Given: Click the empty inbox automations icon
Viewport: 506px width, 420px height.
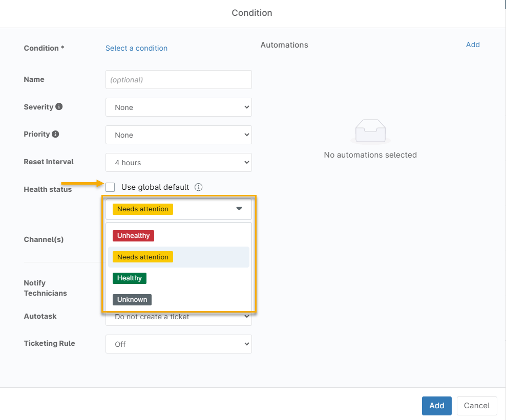Looking at the screenshot, I should (370, 131).
